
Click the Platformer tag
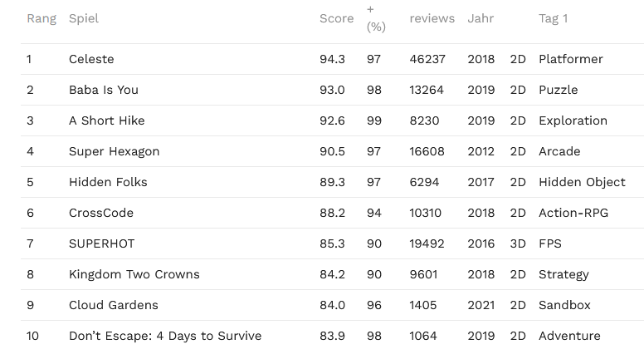[571, 59]
